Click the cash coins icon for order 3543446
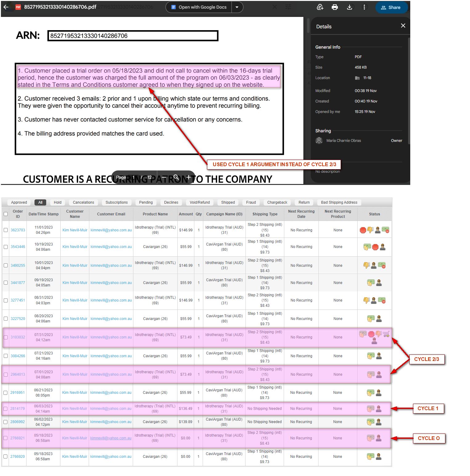470x476 pixels. point(367,247)
